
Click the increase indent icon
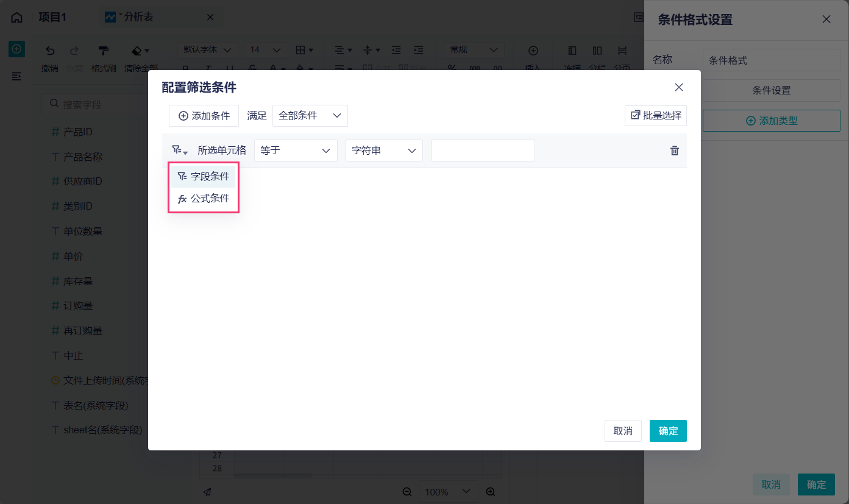pos(418,50)
